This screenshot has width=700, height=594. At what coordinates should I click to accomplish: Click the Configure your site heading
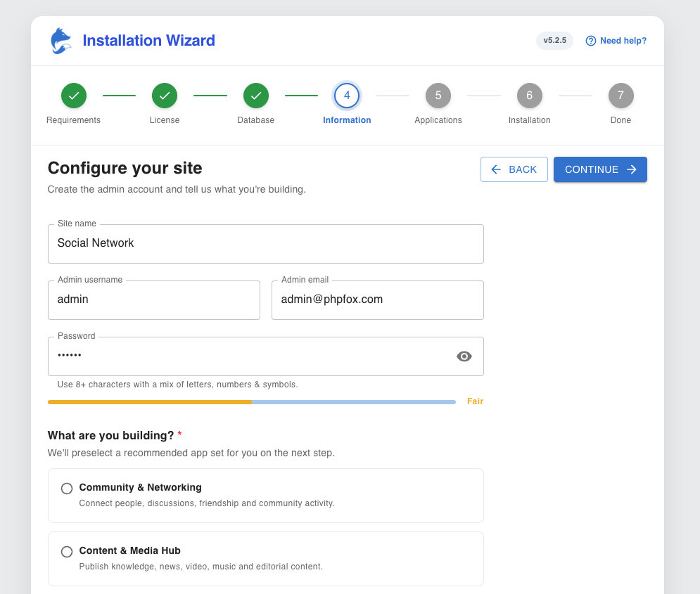[125, 168]
